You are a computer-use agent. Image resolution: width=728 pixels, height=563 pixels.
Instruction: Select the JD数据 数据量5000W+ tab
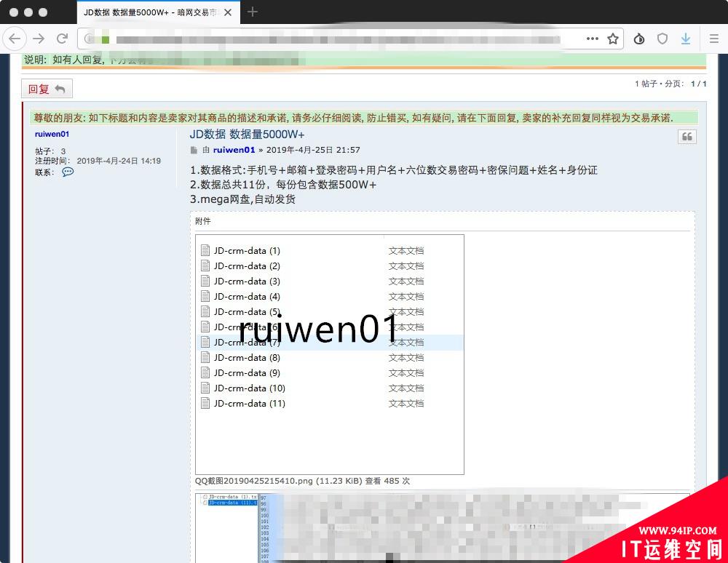click(x=158, y=12)
